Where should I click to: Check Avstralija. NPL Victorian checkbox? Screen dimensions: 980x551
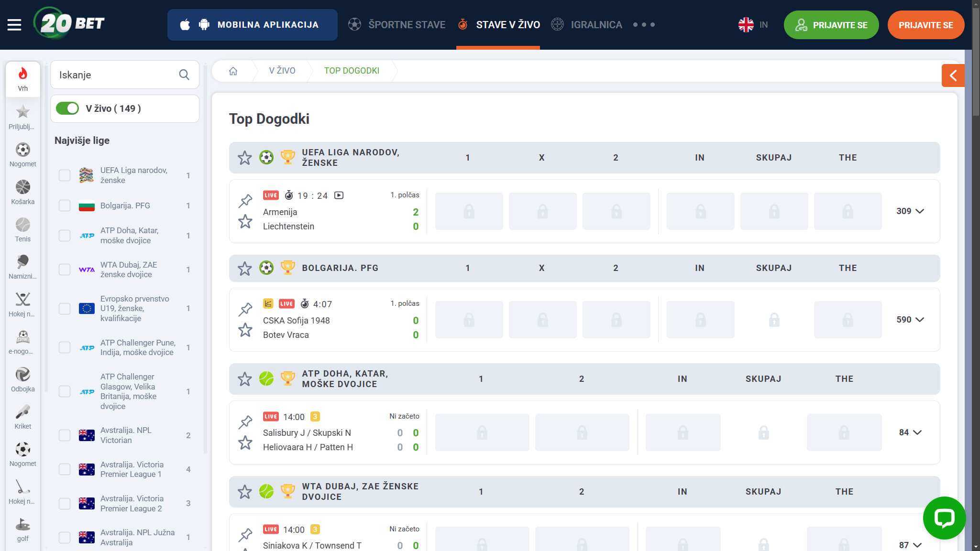point(65,435)
